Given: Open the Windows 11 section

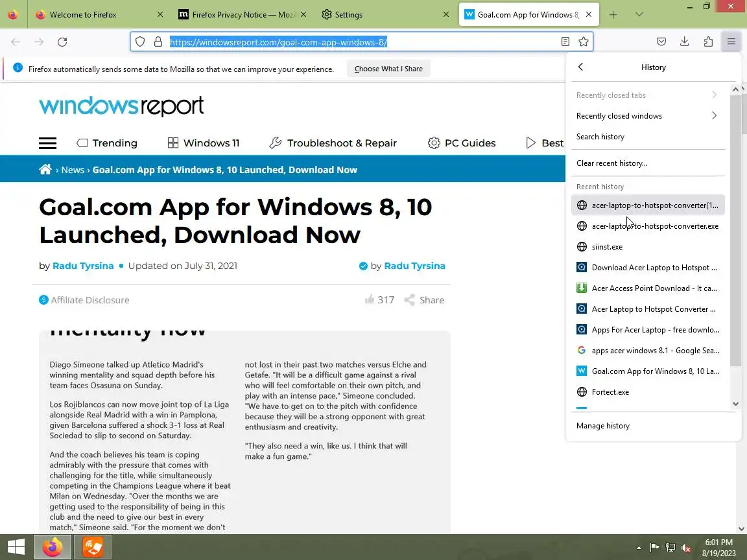Looking at the screenshot, I should pyautogui.click(x=204, y=143).
